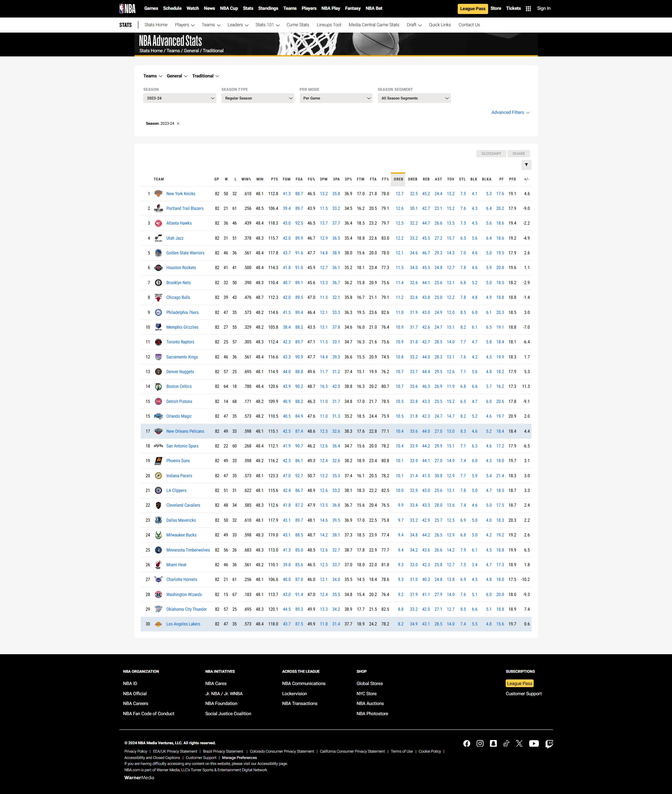This screenshot has height=794, width=672.
Task: Open the NBA Instagram icon
Action: click(480, 744)
